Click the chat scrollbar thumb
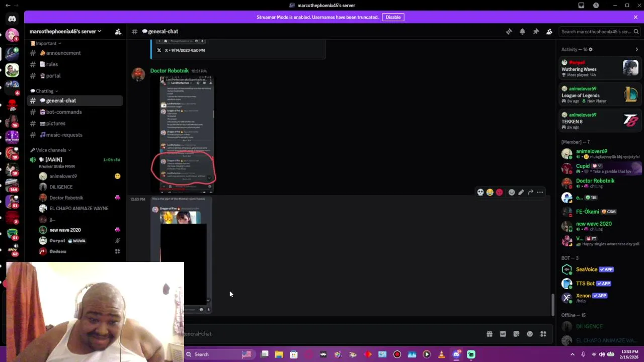 tap(553, 304)
